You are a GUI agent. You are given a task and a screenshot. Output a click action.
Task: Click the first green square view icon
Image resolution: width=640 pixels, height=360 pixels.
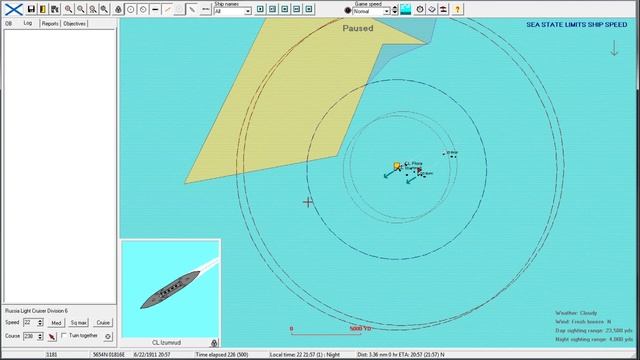pyautogui.click(x=260, y=9)
